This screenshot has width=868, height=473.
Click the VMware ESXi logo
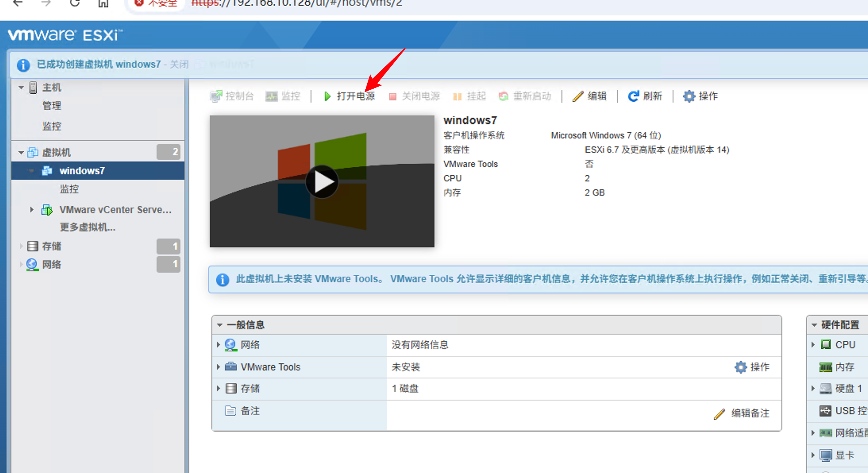click(x=65, y=35)
